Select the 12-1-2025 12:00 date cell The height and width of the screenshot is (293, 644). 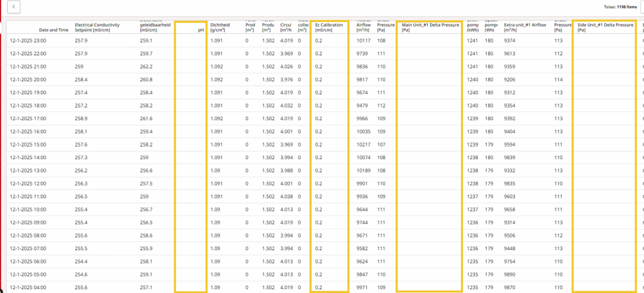[28, 184]
